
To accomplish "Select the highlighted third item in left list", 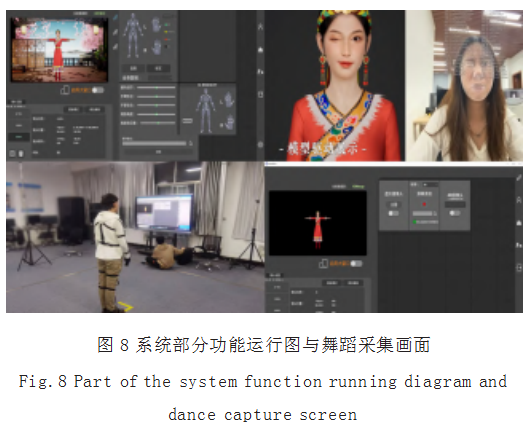I will pyautogui.click(x=19, y=137).
